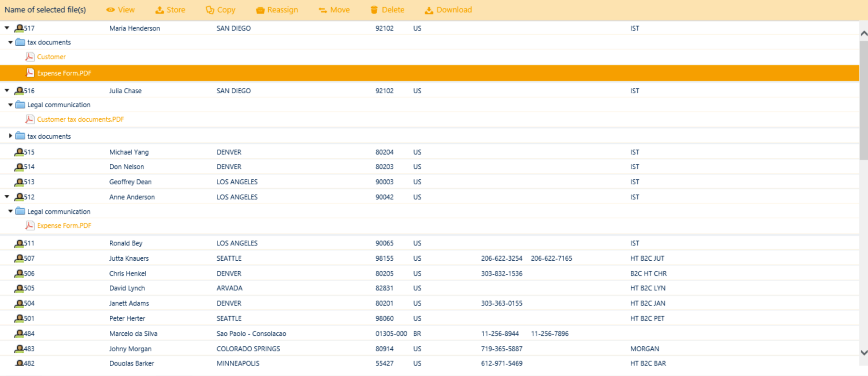Select customer 484 Marcelo da Silva
Viewport: 868px width, 376px height.
point(133,334)
